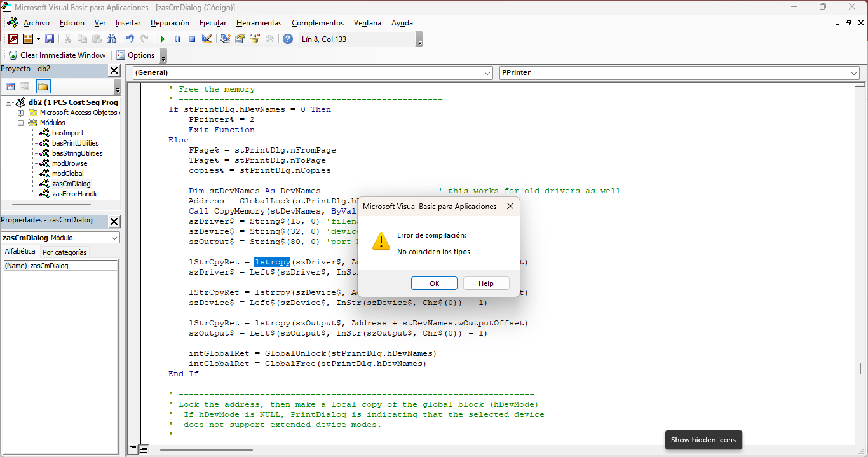Image resolution: width=868 pixels, height=457 pixels.
Task: Toggle Folders view in Project pane
Action: [x=43, y=86]
